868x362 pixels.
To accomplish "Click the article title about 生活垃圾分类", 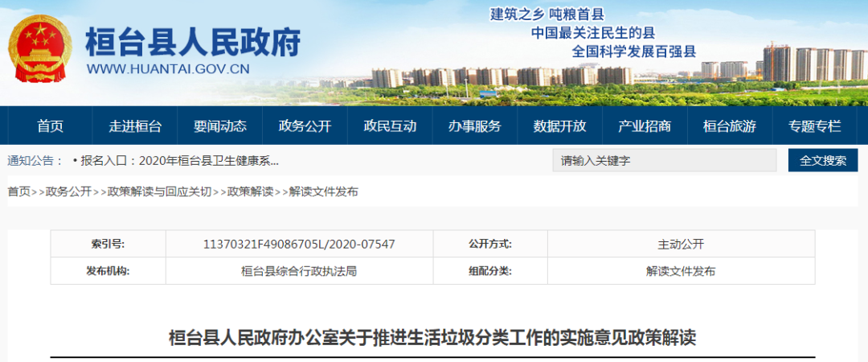I will coord(432,338).
